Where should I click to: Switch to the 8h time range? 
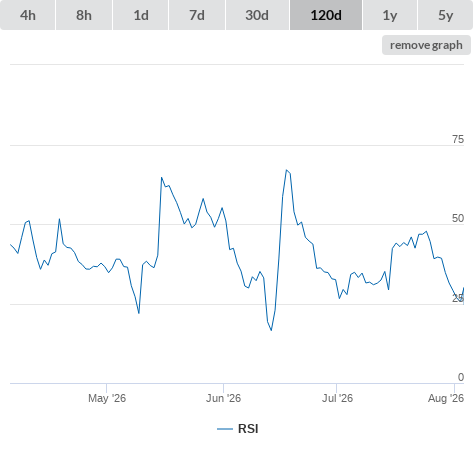pyautogui.click(x=84, y=15)
